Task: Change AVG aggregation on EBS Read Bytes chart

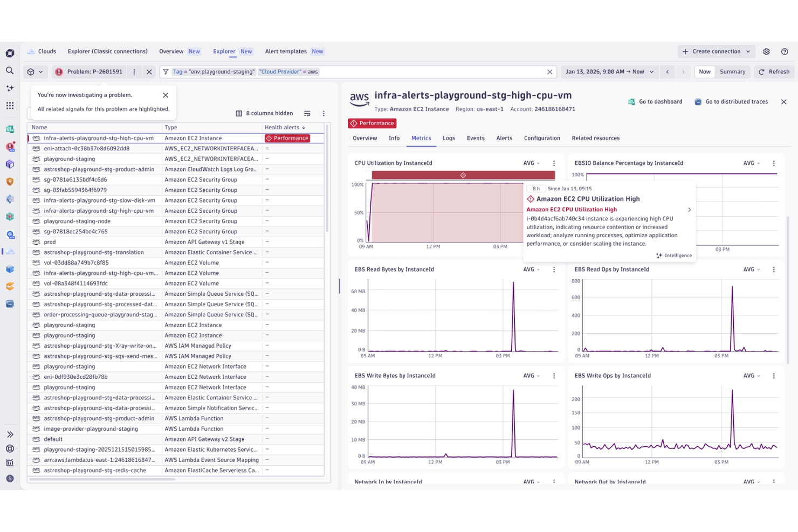Action: (531, 270)
